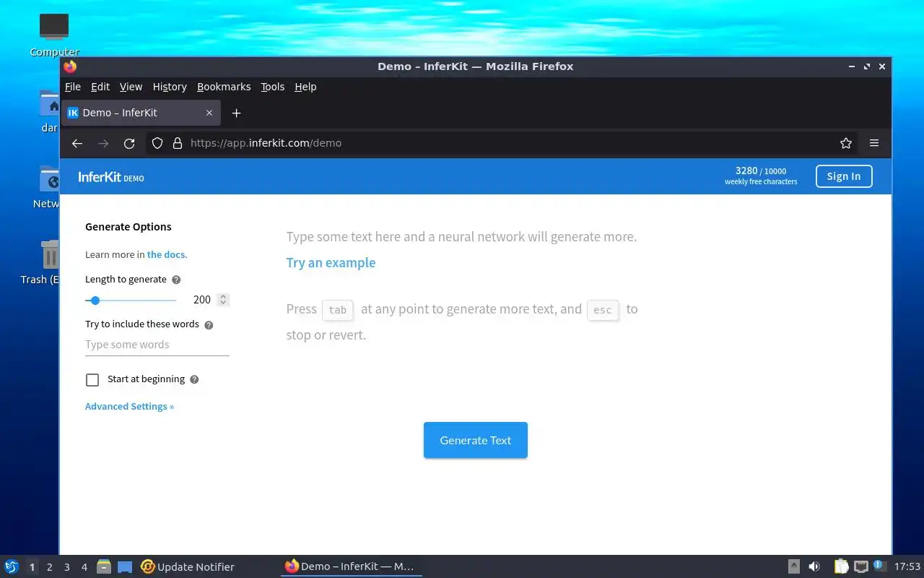Open the View menu

click(131, 87)
